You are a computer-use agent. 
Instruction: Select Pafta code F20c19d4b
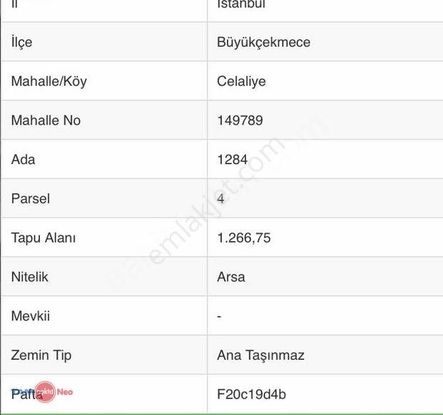click(252, 394)
